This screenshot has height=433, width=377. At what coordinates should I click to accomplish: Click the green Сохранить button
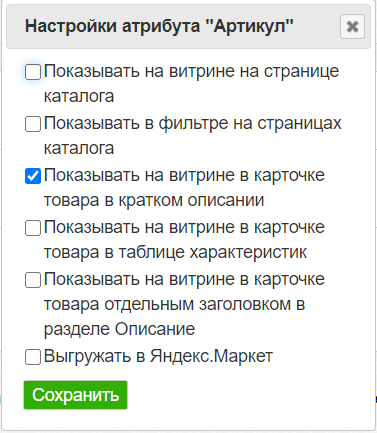point(75,395)
